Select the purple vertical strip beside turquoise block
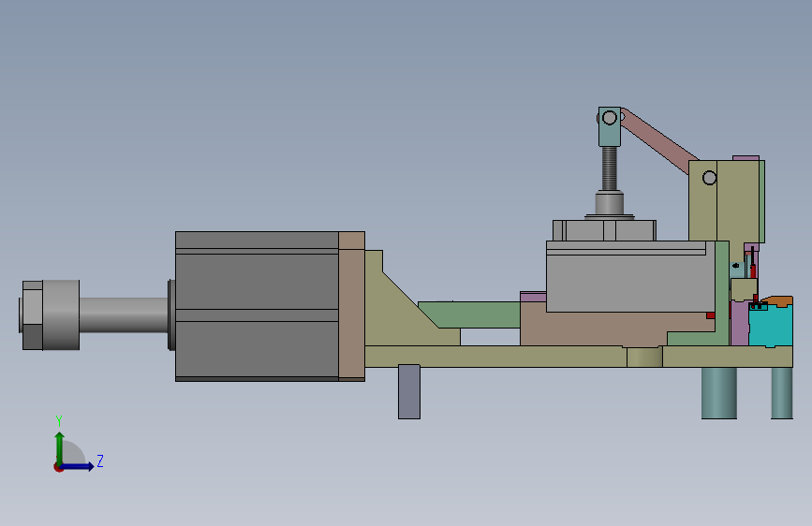This screenshot has height=526, width=812. [740, 324]
